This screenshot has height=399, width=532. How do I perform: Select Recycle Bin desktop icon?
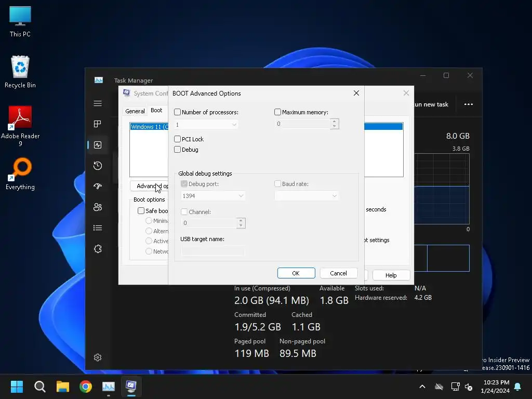20,72
